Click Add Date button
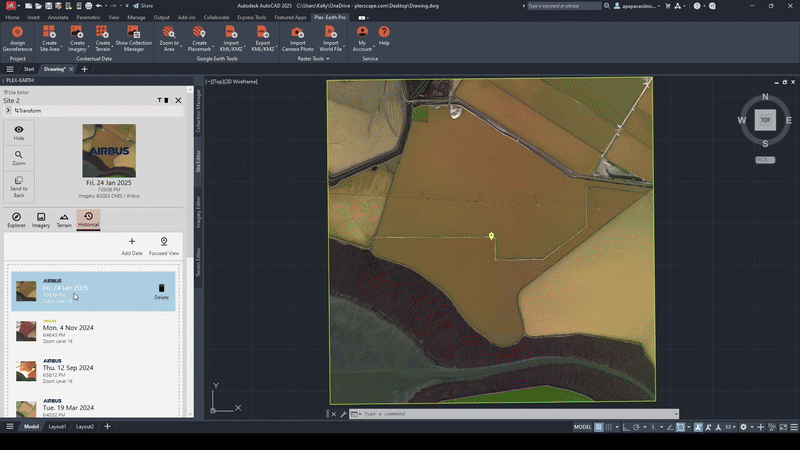 coord(132,245)
